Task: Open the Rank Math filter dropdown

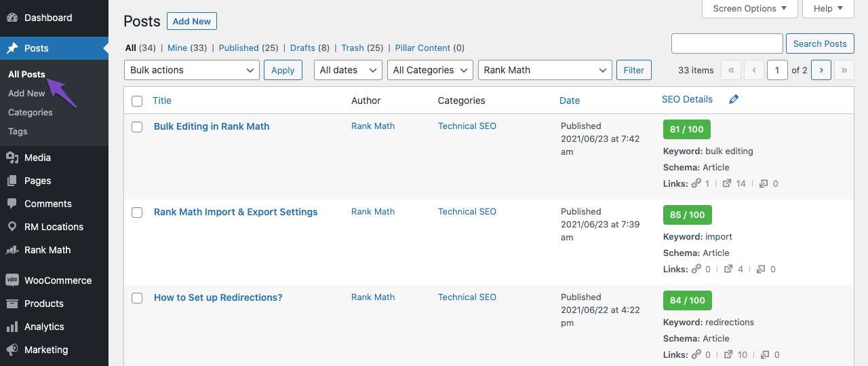Action: point(545,70)
